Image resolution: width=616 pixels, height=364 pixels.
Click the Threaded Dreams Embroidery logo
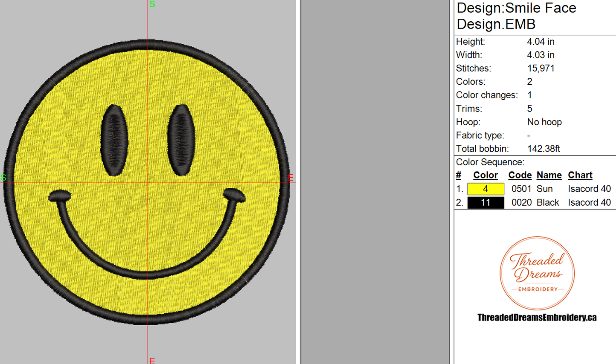tap(537, 273)
